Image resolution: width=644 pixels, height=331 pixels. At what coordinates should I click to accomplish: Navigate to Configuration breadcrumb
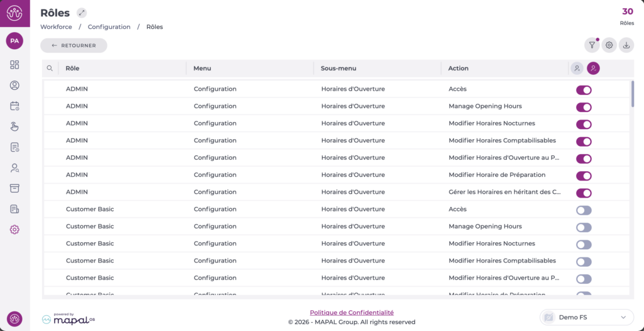click(x=109, y=27)
